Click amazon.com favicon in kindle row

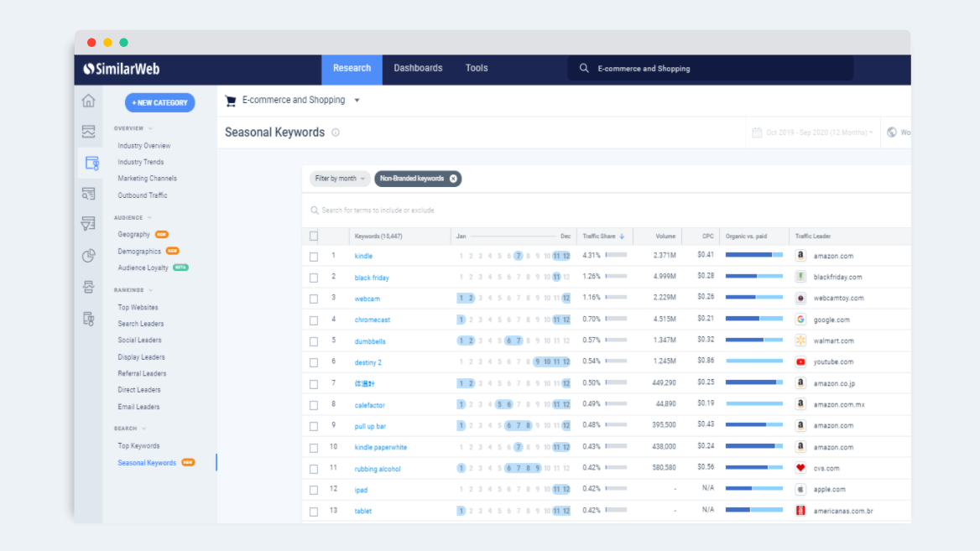point(800,256)
